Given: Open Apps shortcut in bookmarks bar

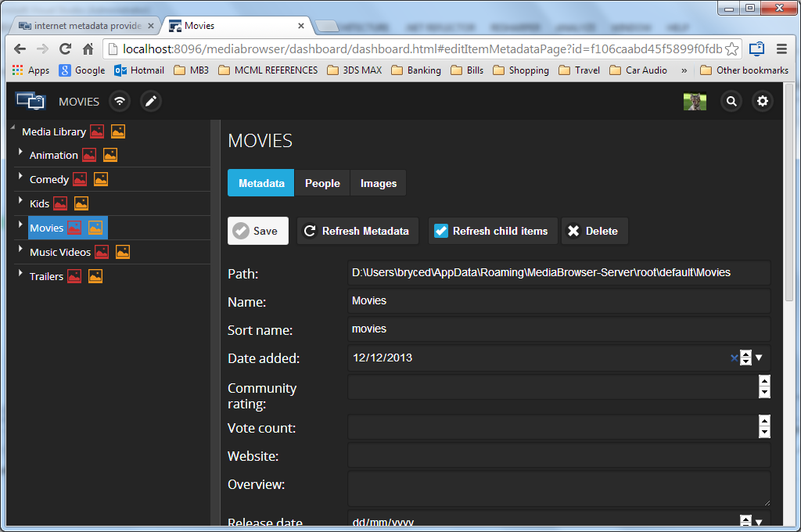Looking at the screenshot, I should (x=31, y=70).
